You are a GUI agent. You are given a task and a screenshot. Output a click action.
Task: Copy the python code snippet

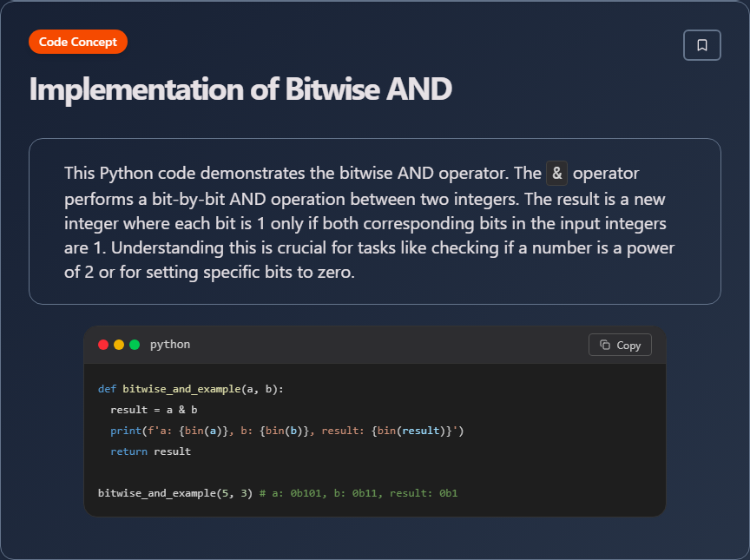pyautogui.click(x=620, y=345)
